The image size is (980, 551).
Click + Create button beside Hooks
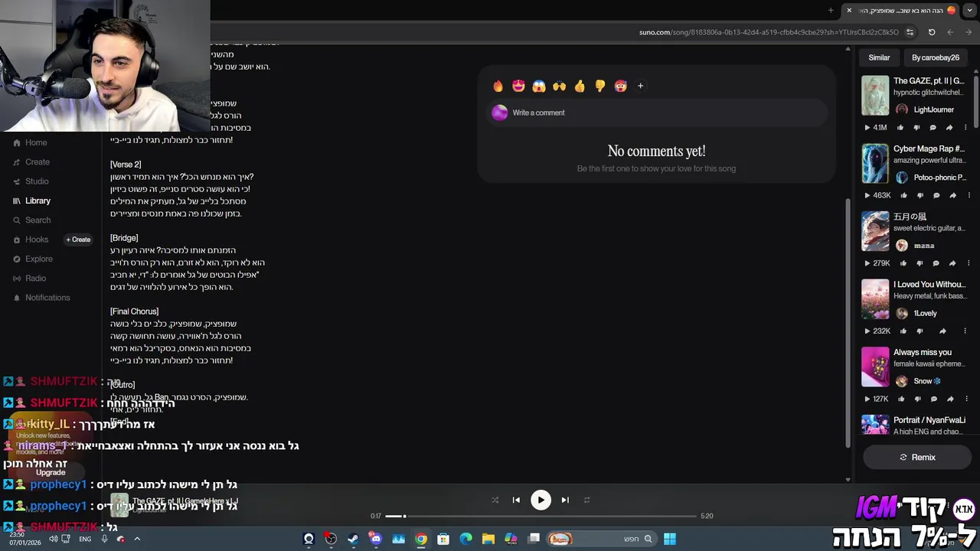78,240
